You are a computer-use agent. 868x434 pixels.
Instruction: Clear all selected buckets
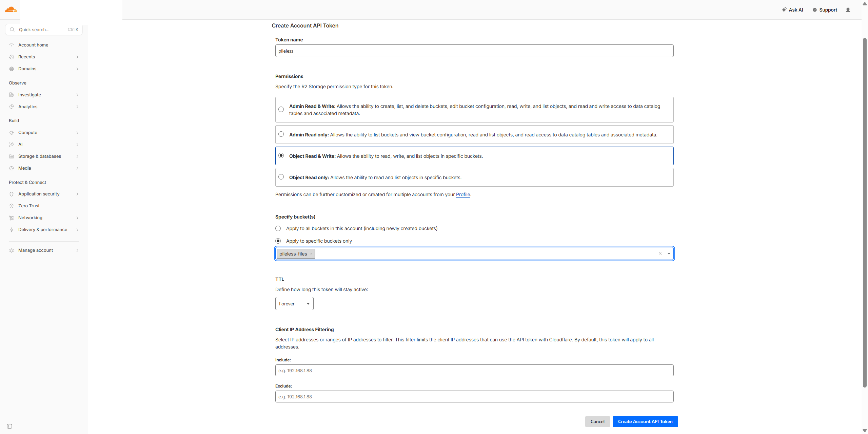click(660, 253)
